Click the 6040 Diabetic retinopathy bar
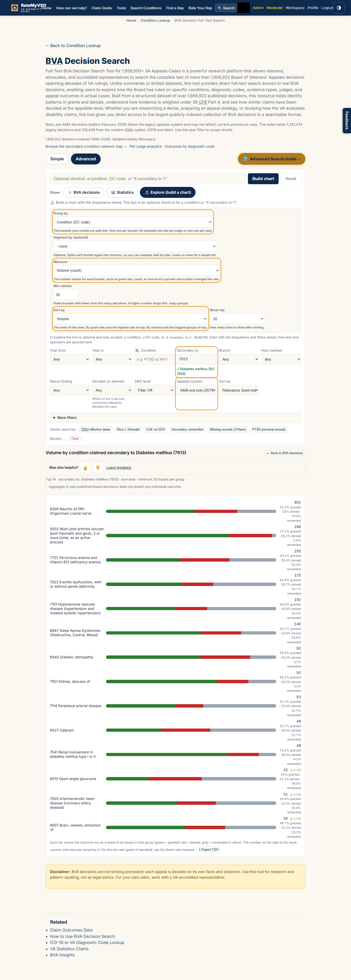 click(x=191, y=657)
